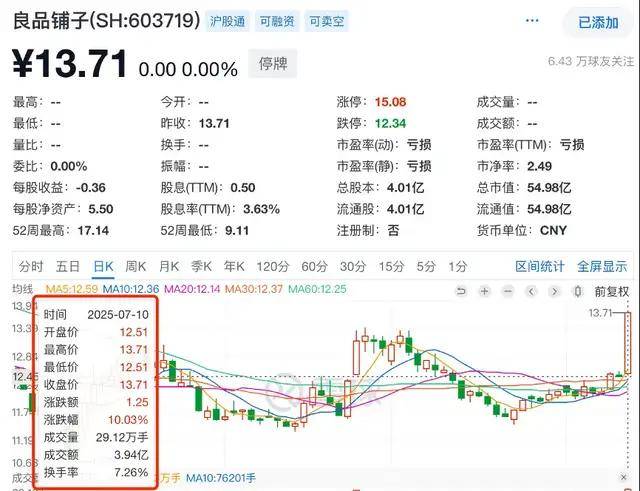This screenshot has height=491, width=640.
Task: Switch to the 30分 interval tab
Action: coord(353,267)
